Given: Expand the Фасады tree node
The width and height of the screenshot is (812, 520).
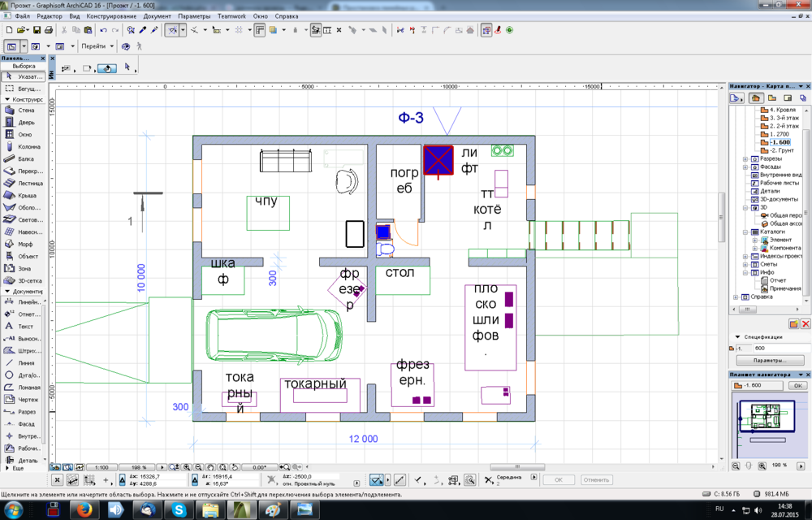Looking at the screenshot, I should pyautogui.click(x=745, y=167).
